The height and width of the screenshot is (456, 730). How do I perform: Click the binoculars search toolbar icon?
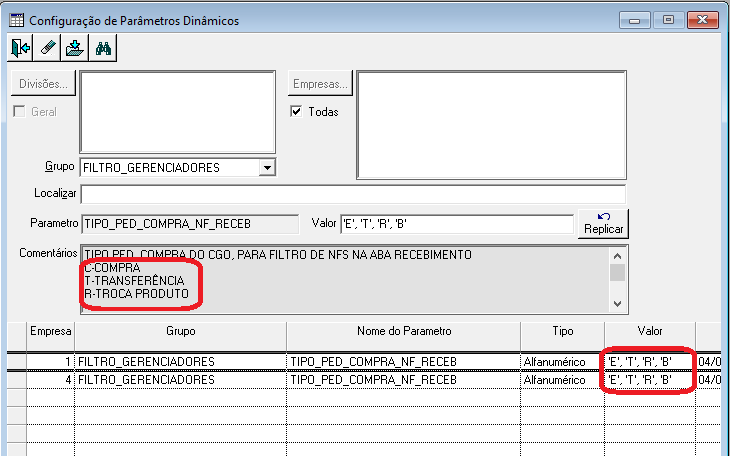(x=103, y=48)
